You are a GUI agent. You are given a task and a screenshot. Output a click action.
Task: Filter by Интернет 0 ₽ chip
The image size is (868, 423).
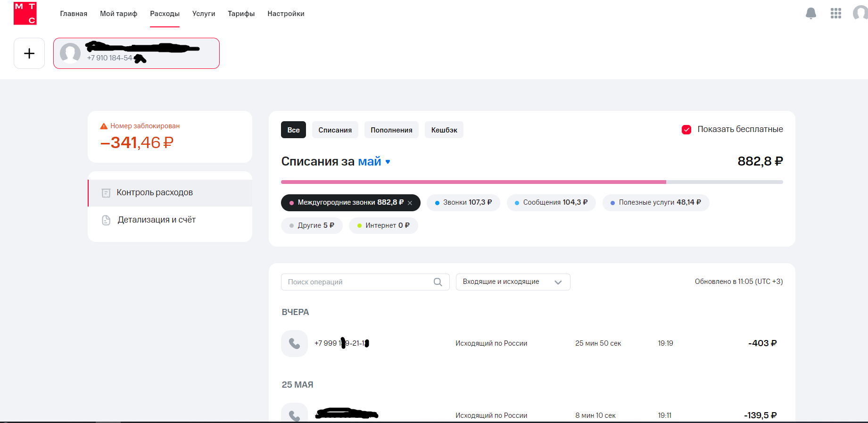coord(383,225)
